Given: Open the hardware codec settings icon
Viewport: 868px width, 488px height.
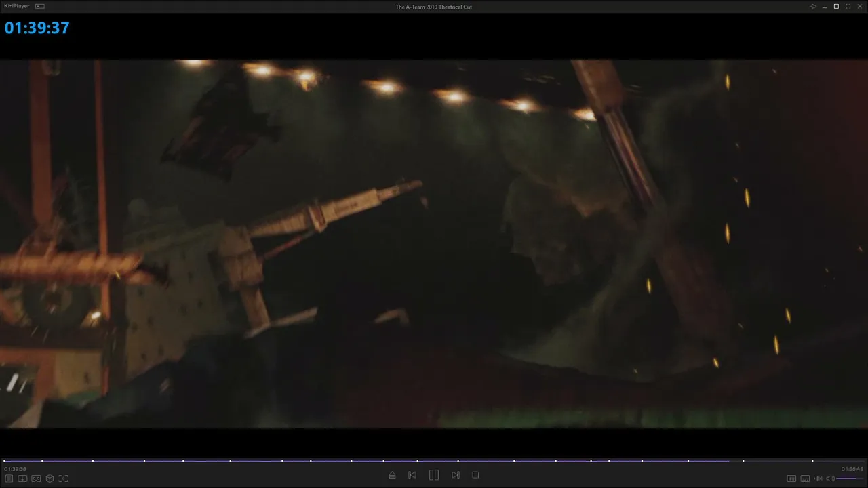Looking at the screenshot, I should coord(791,479).
